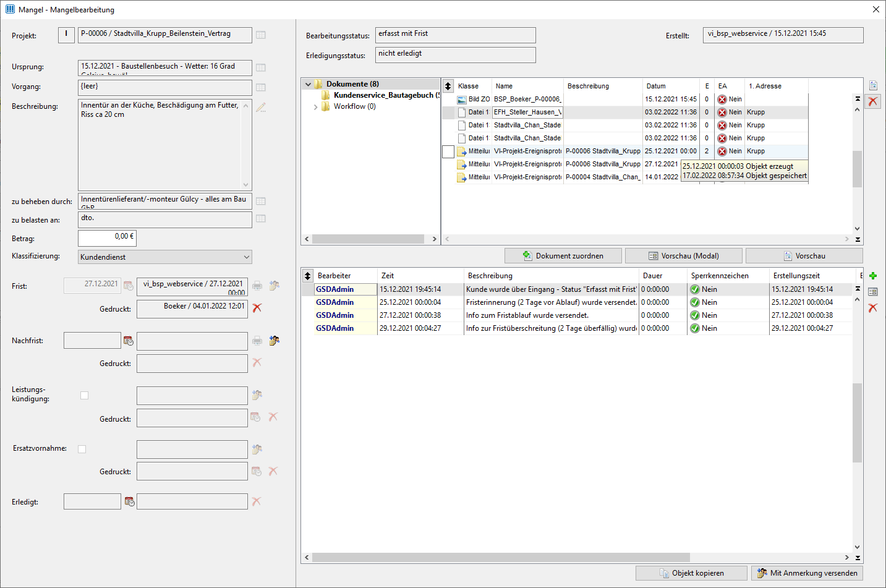The width and height of the screenshot is (886, 588).
Task: Open the Frist calendar icon
Action: pyautogui.click(x=129, y=286)
